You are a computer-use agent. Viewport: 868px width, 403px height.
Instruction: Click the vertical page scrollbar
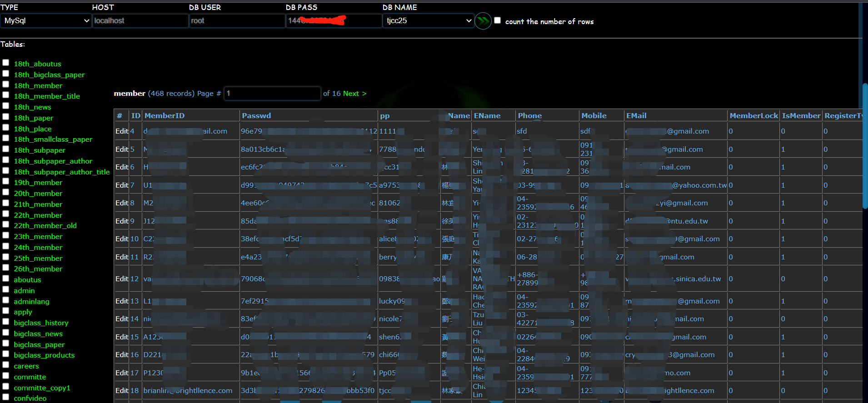[x=865, y=145]
